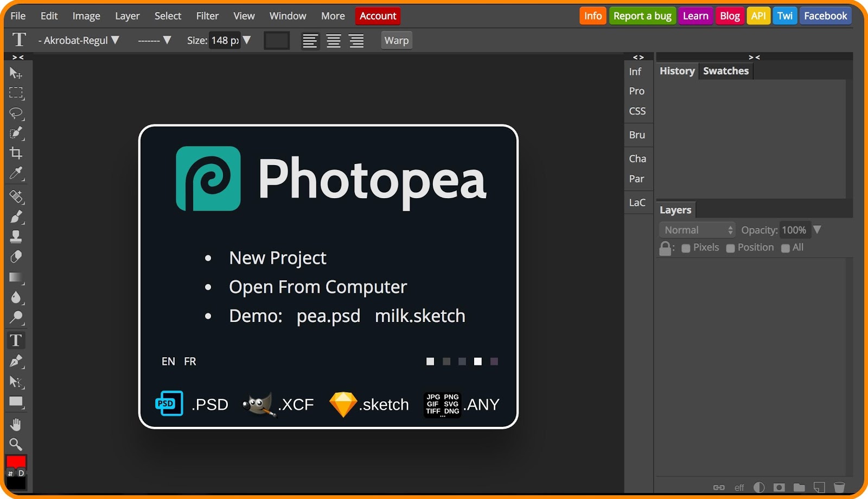Select the Type tool in left toolbar

click(x=16, y=340)
